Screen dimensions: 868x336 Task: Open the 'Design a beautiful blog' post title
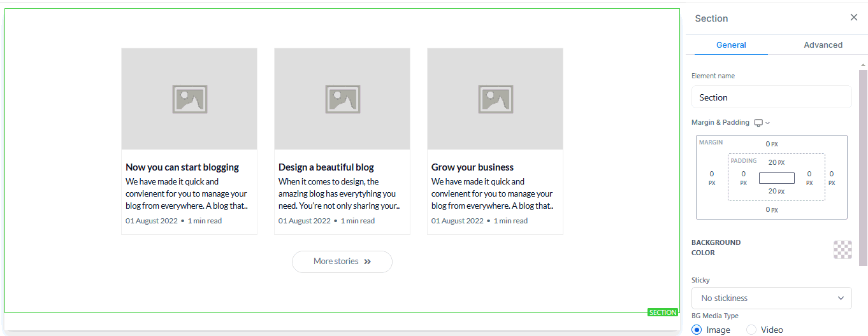click(x=326, y=167)
